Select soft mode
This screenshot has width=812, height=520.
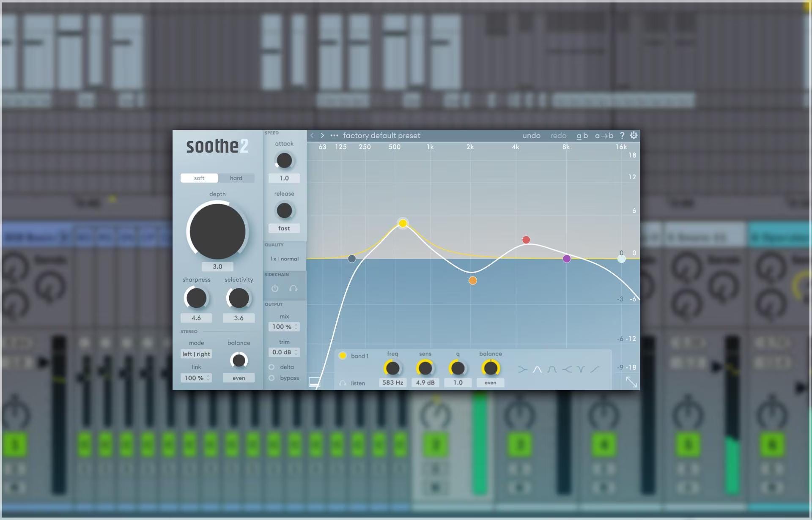click(x=199, y=178)
